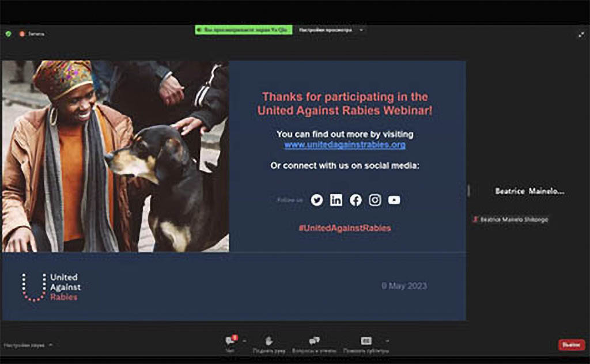
Task: Open the Instagram icon on the slide
Action: (x=375, y=200)
